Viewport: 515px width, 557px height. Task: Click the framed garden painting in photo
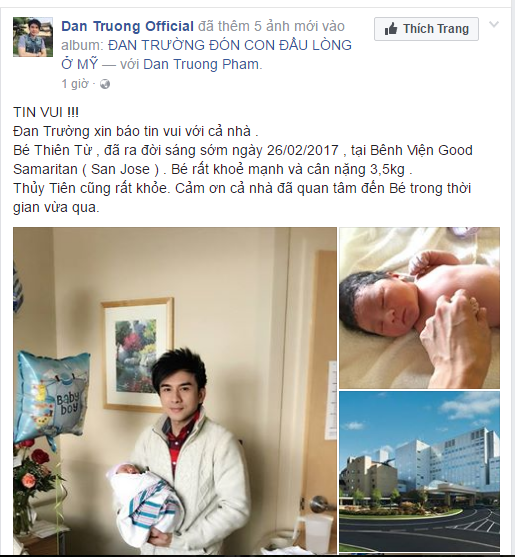(137, 354)
